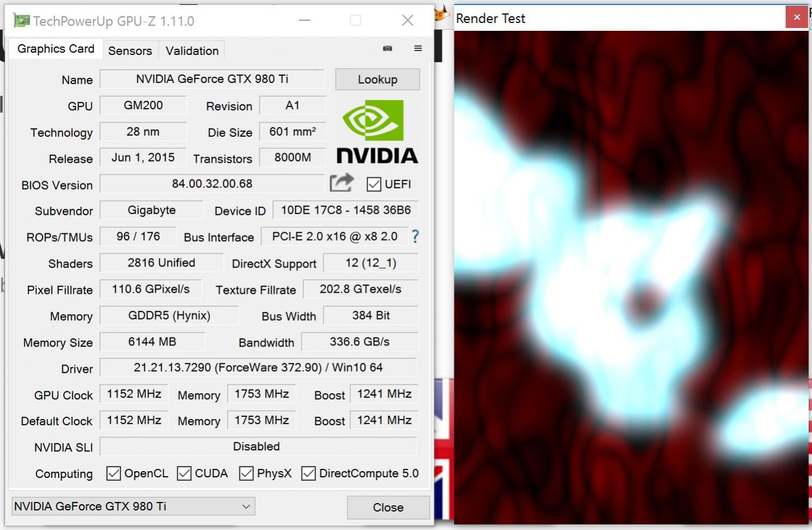The height and width of the screenshot is (530, 812).
Task: Click the Bandwidth value 336.6 GB/s
Action: click(x=360, y=342)
